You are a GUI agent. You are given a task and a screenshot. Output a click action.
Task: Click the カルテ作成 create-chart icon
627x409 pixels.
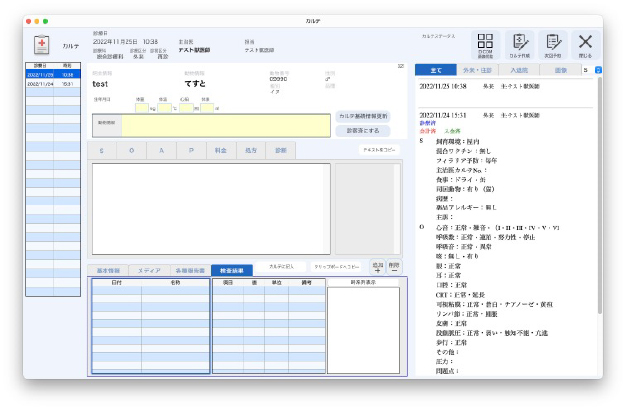tap(518, 44)
